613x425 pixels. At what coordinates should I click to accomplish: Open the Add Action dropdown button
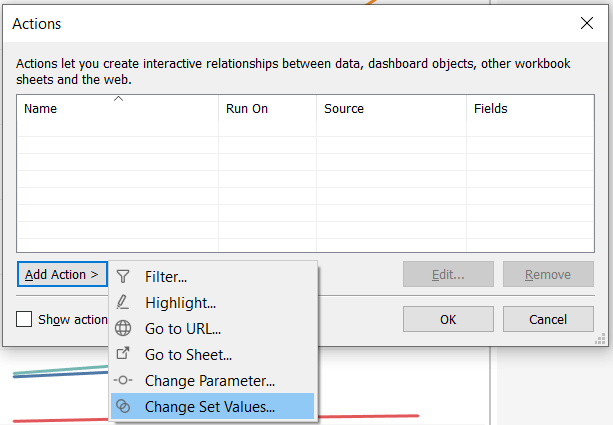click(x=62, y=274)
